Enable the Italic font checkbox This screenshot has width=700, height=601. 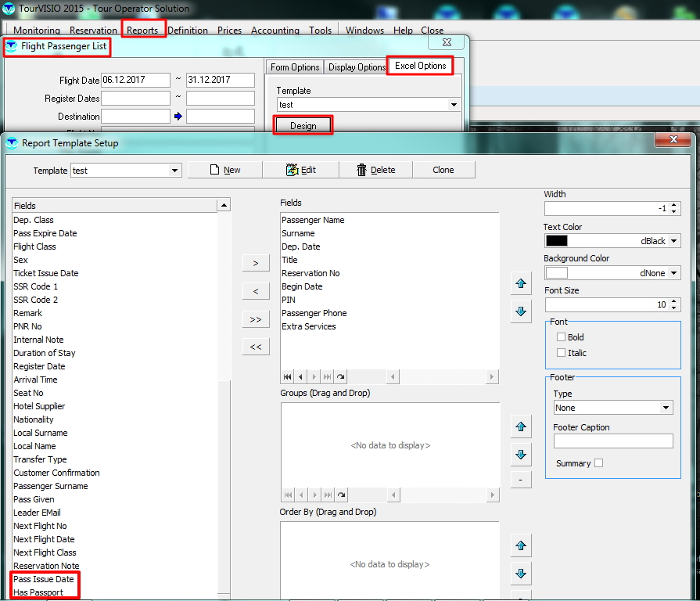coord(561,353)
